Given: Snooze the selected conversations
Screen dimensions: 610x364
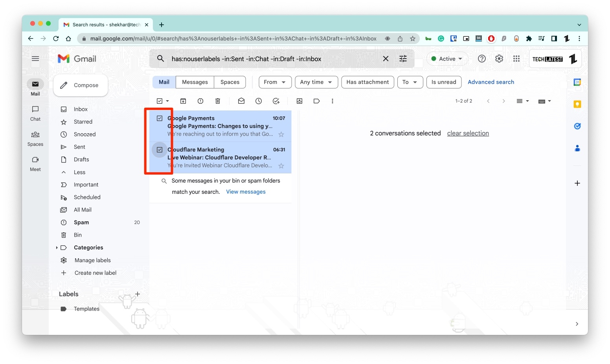Looking at the screenshot, I should coord(259,101).
